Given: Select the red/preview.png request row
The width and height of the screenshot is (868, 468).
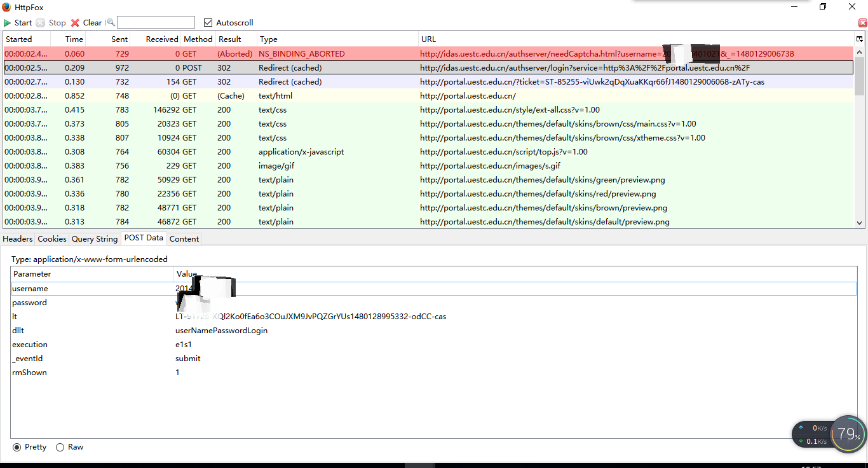Looking at the screenshot, I should [429, 193].
